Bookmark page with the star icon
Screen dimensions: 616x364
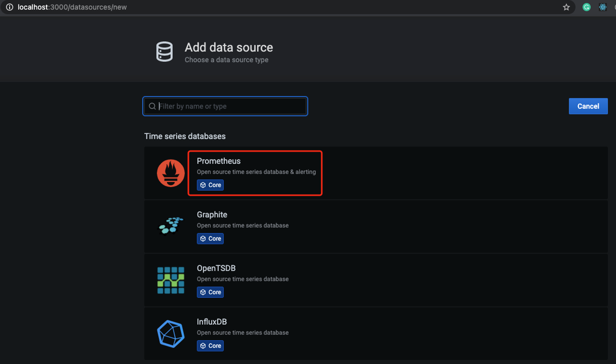point(566,7)
